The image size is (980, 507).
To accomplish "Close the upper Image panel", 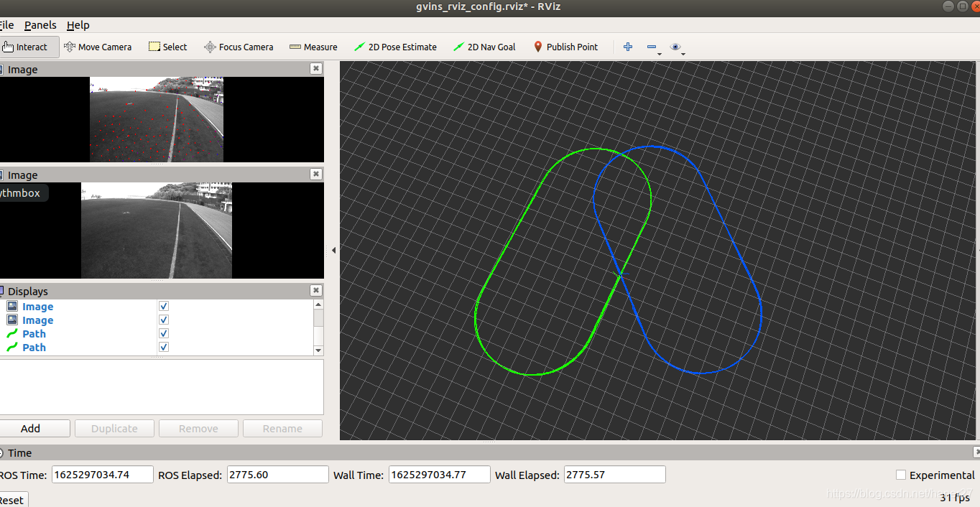I will click(x=316, y=69).
